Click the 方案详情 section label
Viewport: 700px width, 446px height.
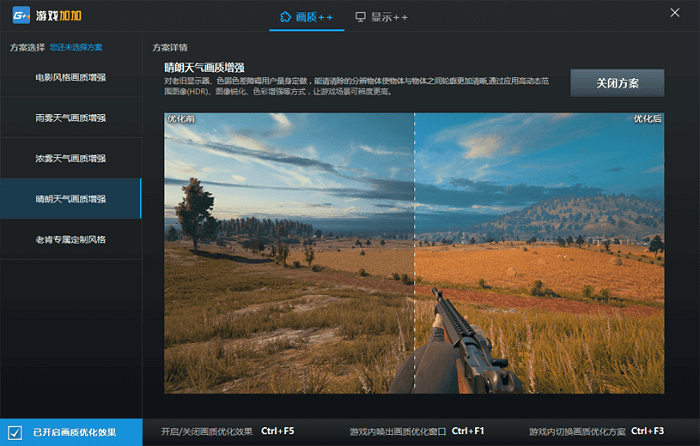170,47
